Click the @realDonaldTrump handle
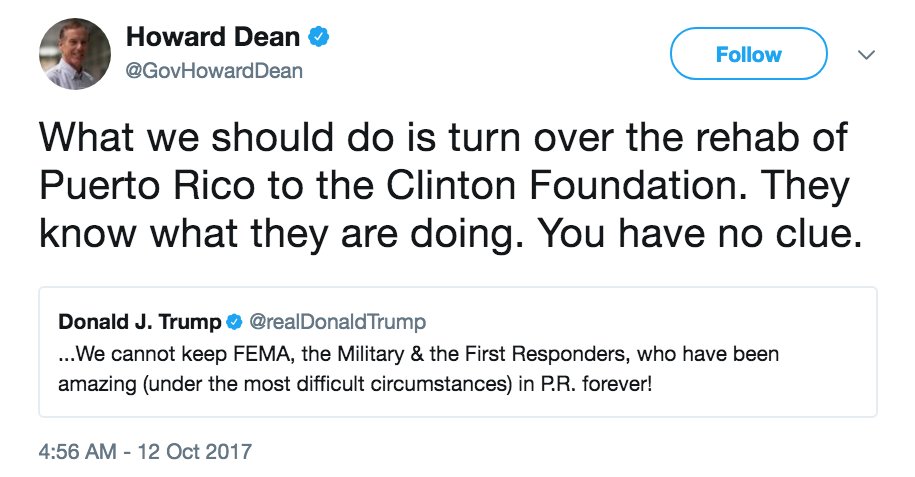Screen dimensions: 915x477 (337, 322)
